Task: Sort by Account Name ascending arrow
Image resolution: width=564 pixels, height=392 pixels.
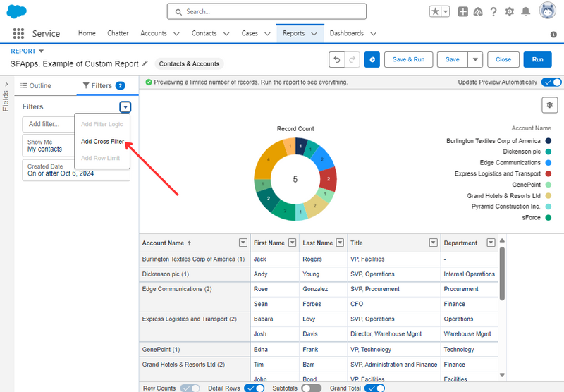Action: pyautogui.click(x=189, y=243)
